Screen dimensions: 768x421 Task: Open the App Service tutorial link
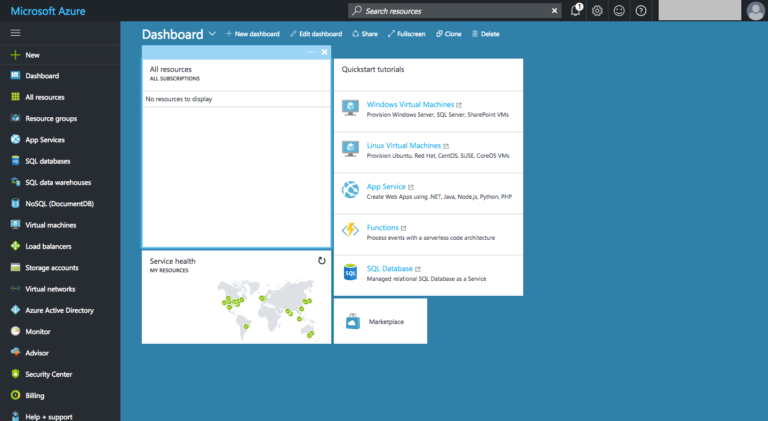pyautogui.click(x=386, y=187)
